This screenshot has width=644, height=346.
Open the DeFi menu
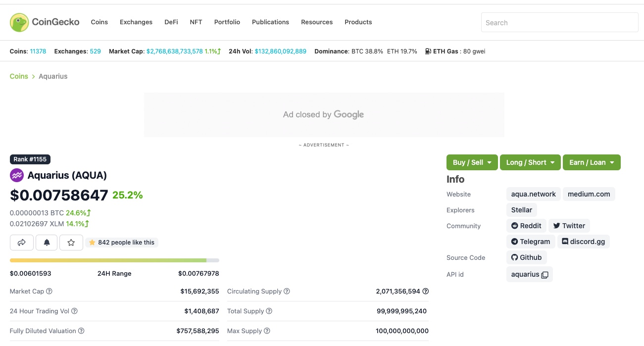(171, 22)
